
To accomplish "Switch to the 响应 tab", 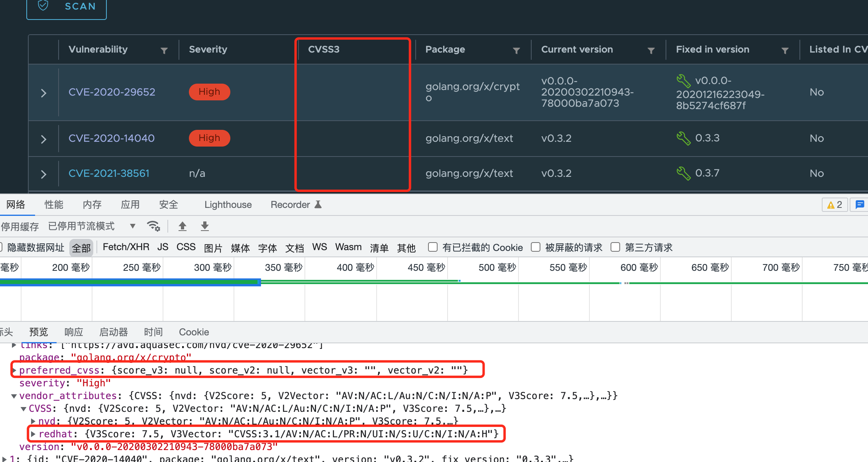I will 73,332.
